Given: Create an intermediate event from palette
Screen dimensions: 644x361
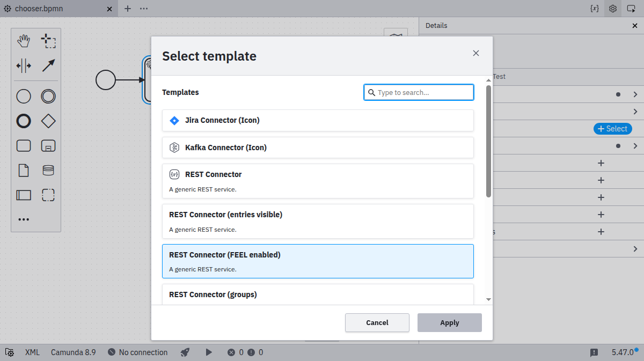Looking at the screenshot, I should point(48,97).
